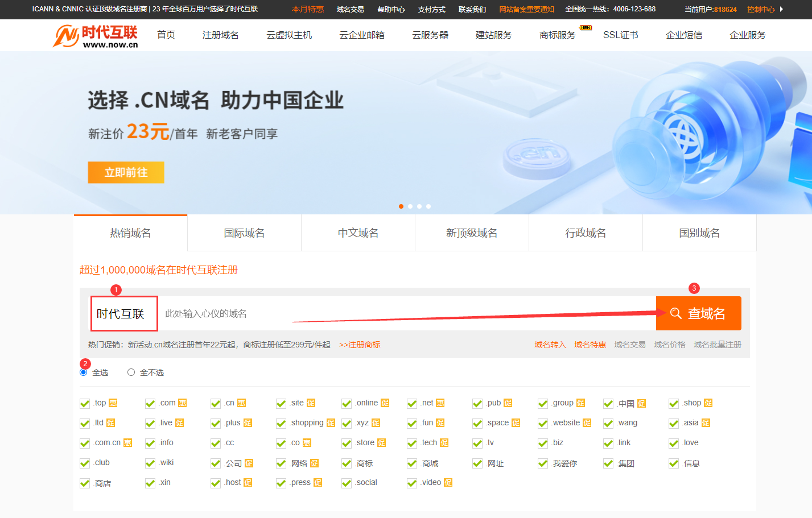Click the promo badge next to .com

[182, 403]
